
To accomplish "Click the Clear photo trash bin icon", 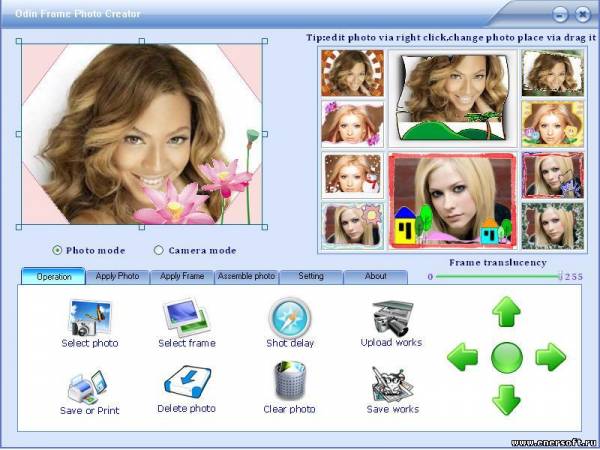I will [x=290, y=380].
